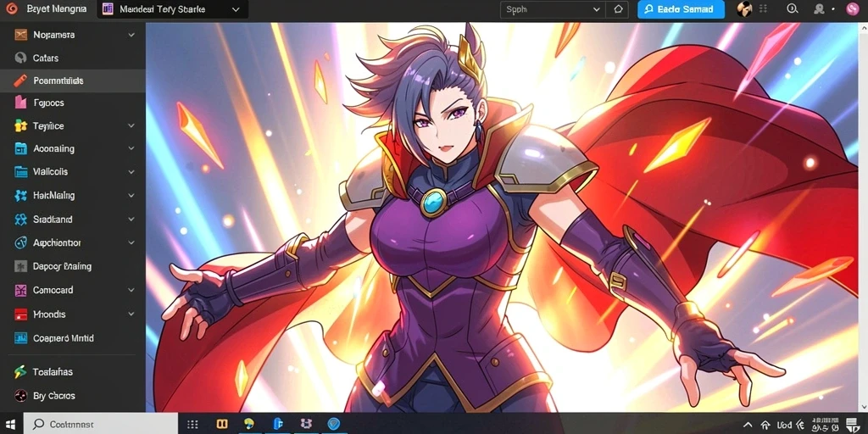This screenshot has height=434, width=868.
Task: Select the Catars sidebar icon
Action: tap(21, 58)
